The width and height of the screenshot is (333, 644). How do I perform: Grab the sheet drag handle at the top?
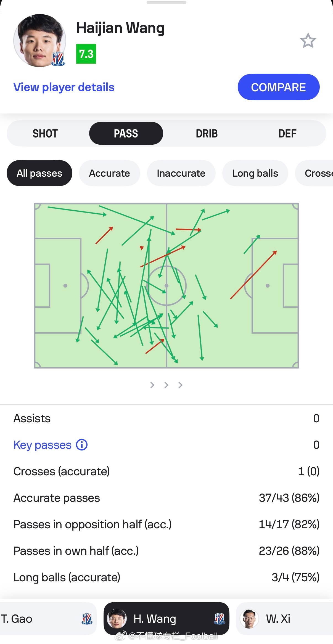[166, 2]
